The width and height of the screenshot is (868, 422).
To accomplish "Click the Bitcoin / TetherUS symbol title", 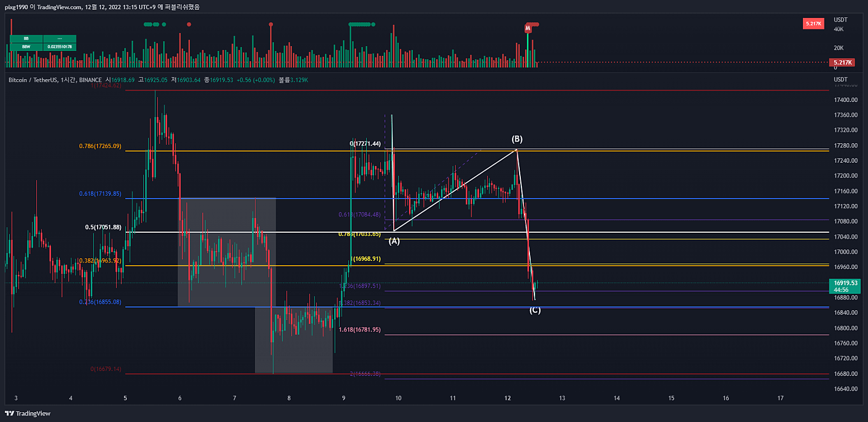I will (33, 80).
